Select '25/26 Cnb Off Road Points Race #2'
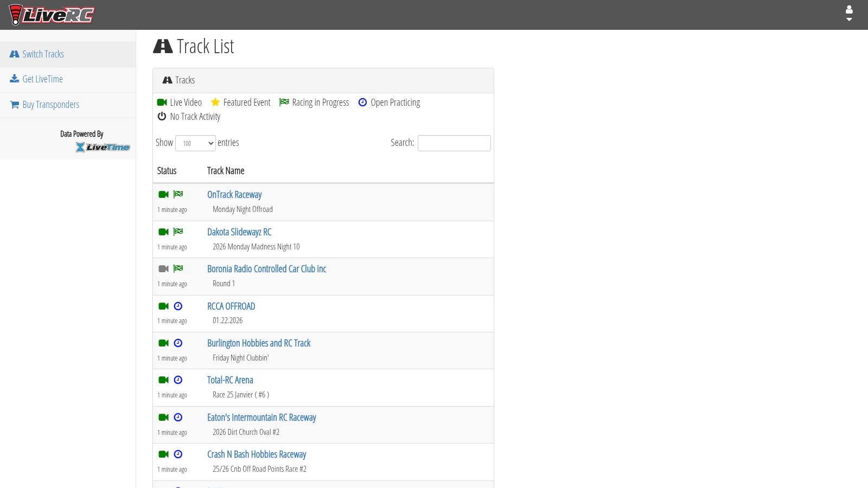Screen dimensions: 868x488 (x=259, y=469)
